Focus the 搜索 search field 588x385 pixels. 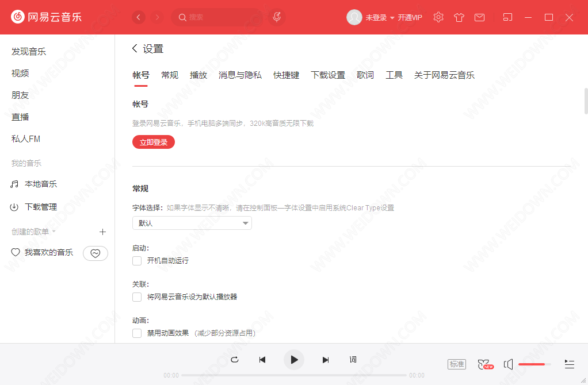tap(219, 17)
